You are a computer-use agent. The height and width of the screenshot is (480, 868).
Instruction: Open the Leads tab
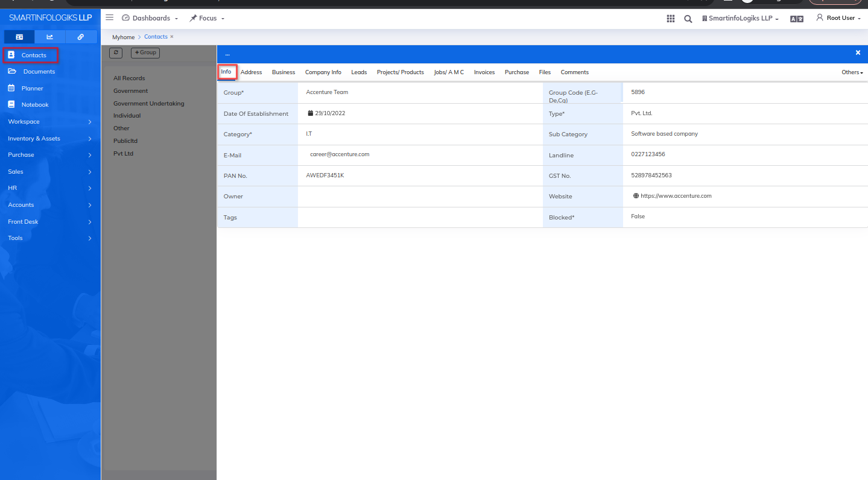(x=359, y=72)
